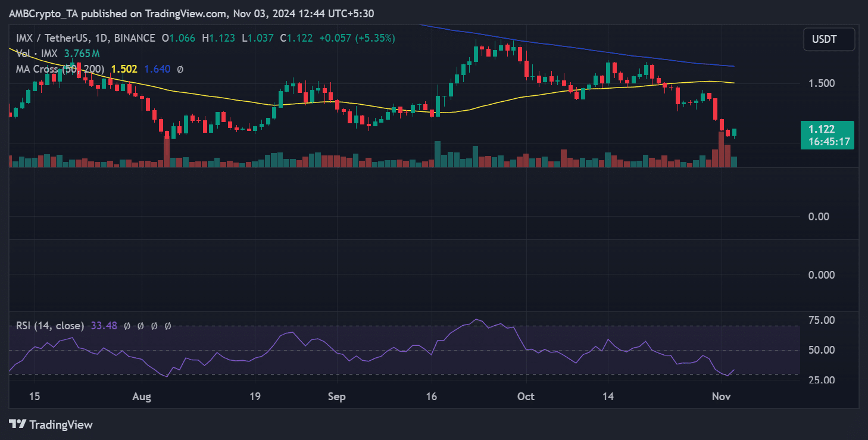Click the Sep date label
The image size is (868, 440).
336,397
